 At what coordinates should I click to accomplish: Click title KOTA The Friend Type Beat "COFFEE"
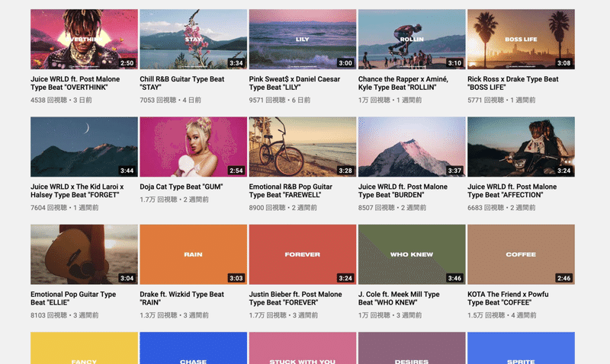pyautogui.click(x=508, y=299)
